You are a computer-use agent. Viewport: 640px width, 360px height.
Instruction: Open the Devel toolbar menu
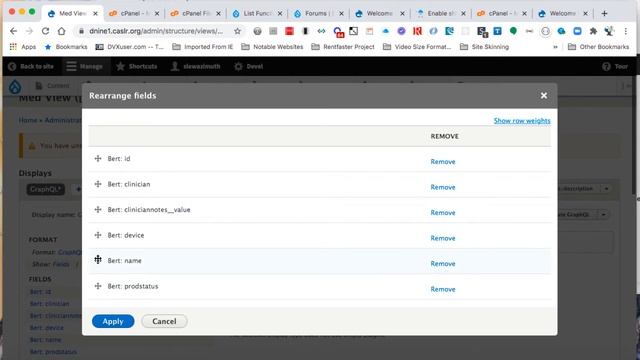click(249, 66)
